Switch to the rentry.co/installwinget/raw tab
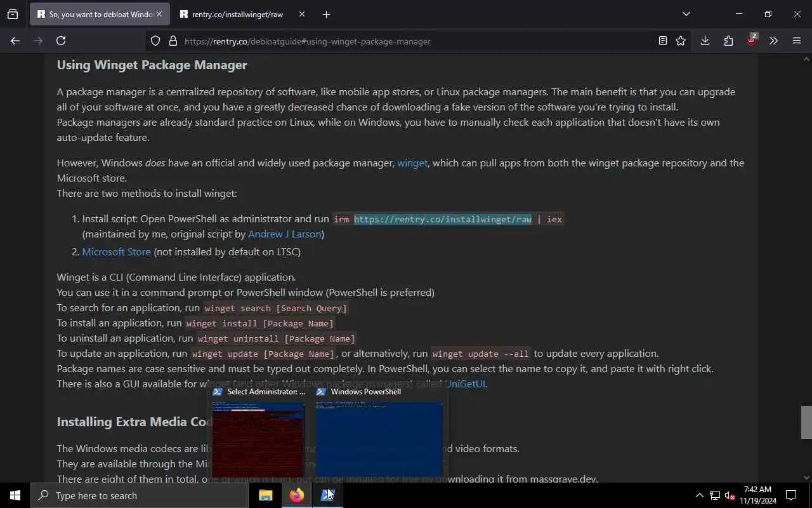 click(x=242, y=14)
